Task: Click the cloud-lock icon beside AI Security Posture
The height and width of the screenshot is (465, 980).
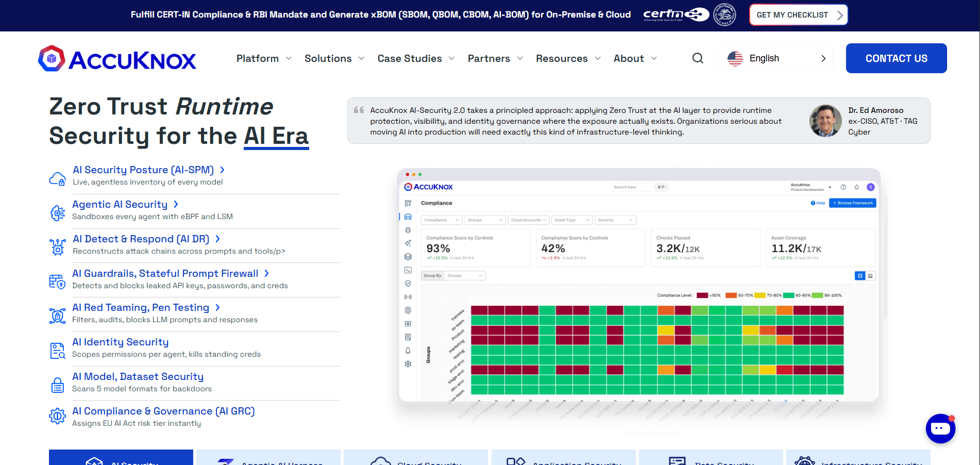Action: pyautogui.click(x=57, y=178)
